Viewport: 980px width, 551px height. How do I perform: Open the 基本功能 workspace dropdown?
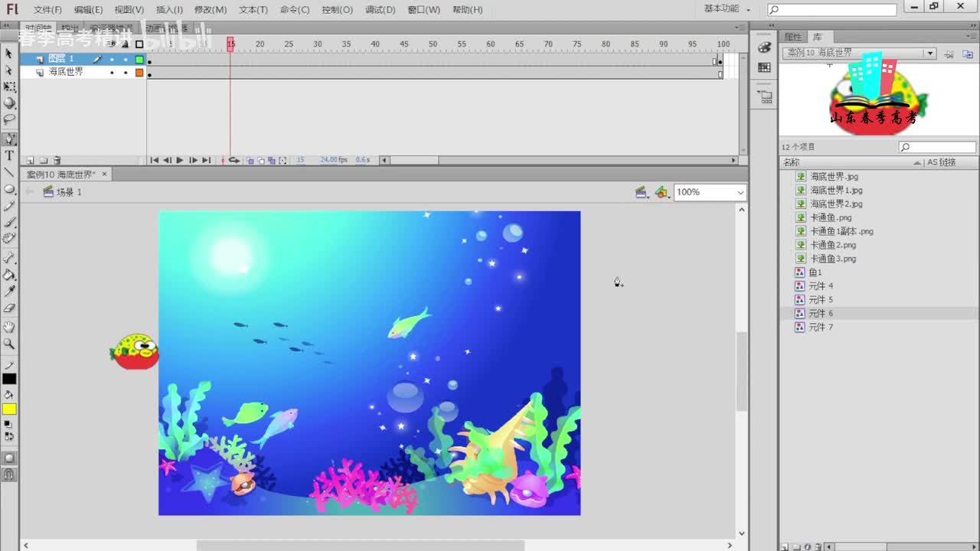(726, 9)
